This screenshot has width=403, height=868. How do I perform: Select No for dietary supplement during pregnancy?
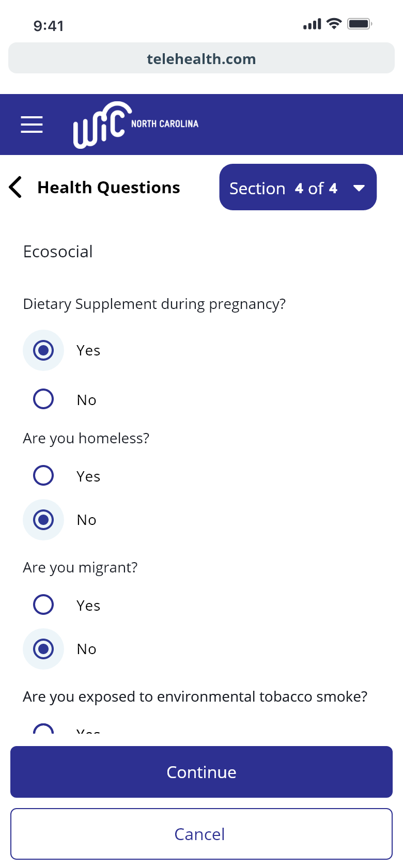[x=43, y=399]
